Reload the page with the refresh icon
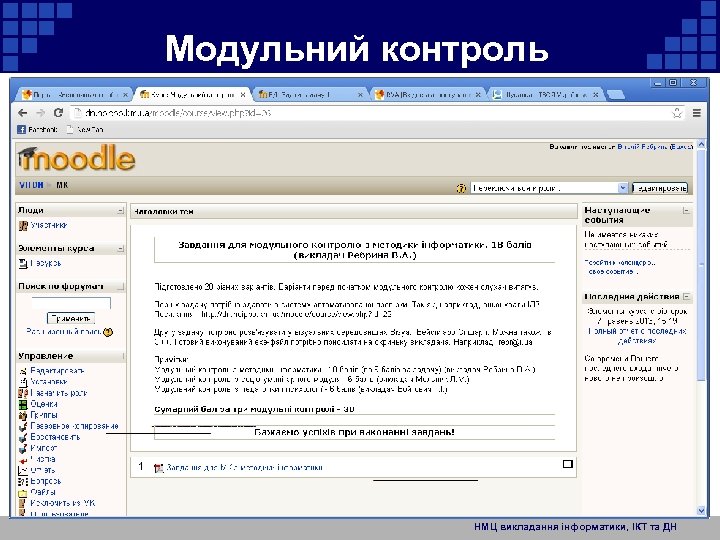 [58, 112]
